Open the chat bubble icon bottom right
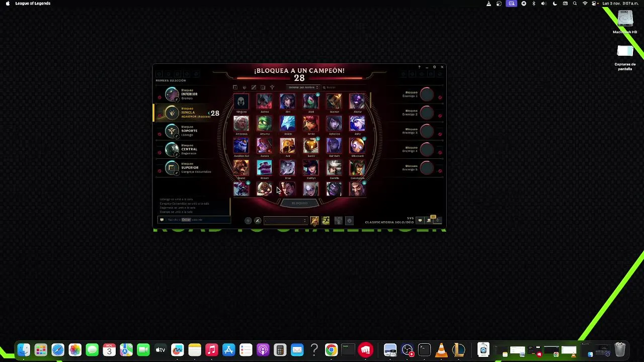 pos(420,220)
